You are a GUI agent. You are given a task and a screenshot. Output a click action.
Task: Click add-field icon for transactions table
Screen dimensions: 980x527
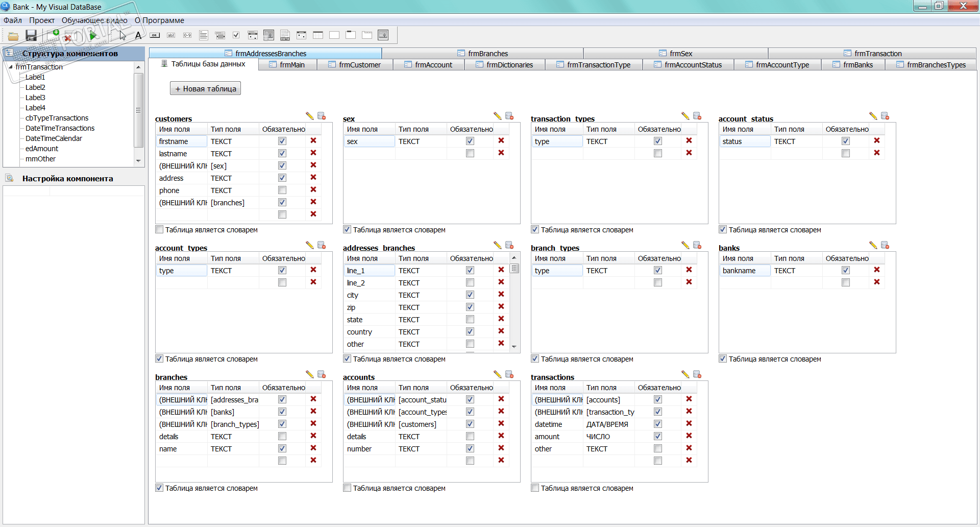pos(697,374)
